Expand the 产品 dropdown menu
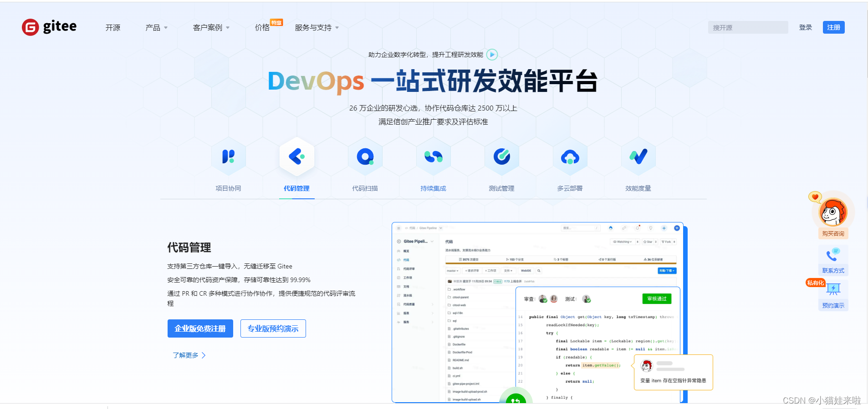The width and height of the screenshot is (868, 409). pyautogui.click(x=156, y=28)
